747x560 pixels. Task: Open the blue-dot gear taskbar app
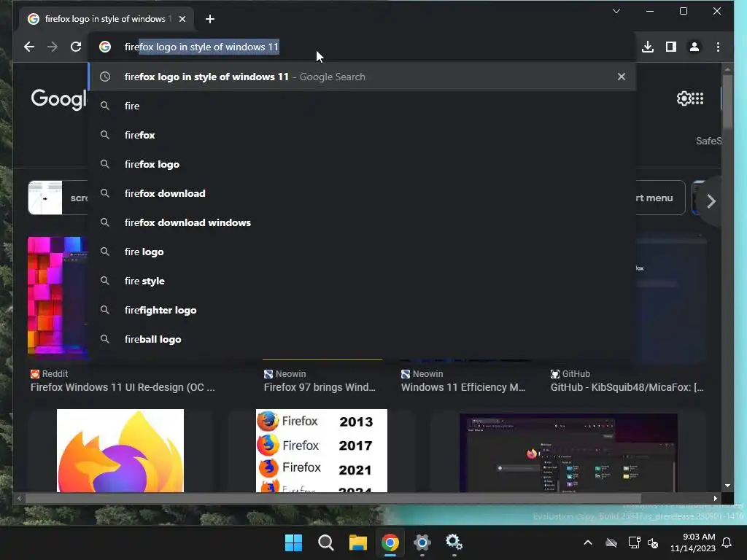(422, 542)
